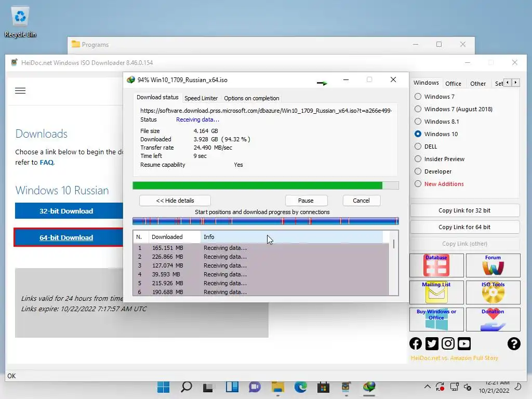The width and height of the screenshot is (532, 399).
Task: Select Windows 10 radio button
Action: click(x=418, y=134)
